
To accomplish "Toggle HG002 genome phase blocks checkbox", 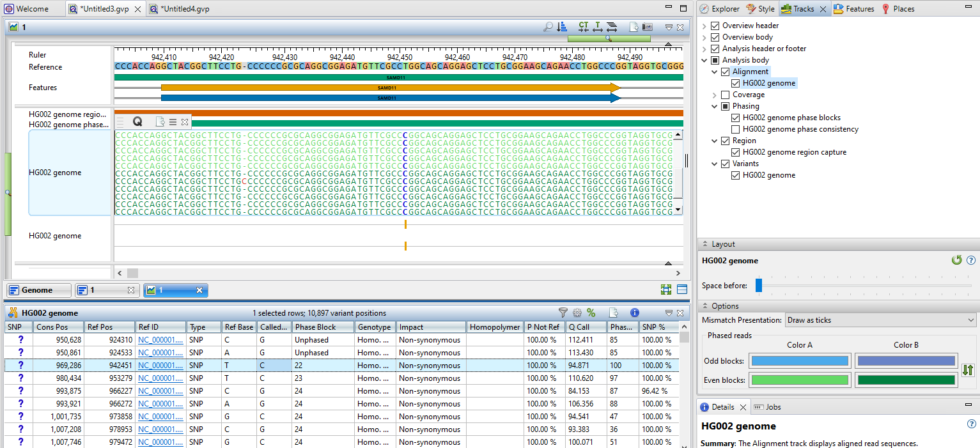I will pyautogui.click(x=736, y=118).
